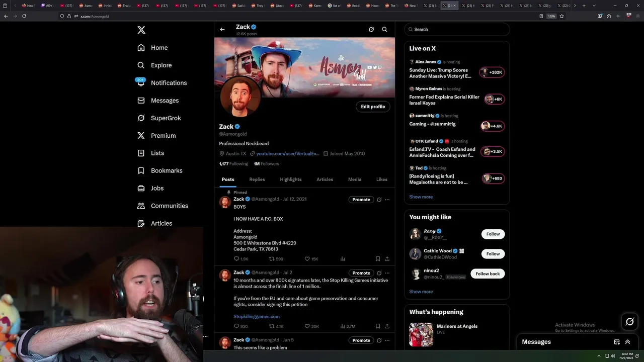Viewport: 644px width, 362px height.
Task: Like the pinned post with 15K likes
Action: (x=311, y=259)
